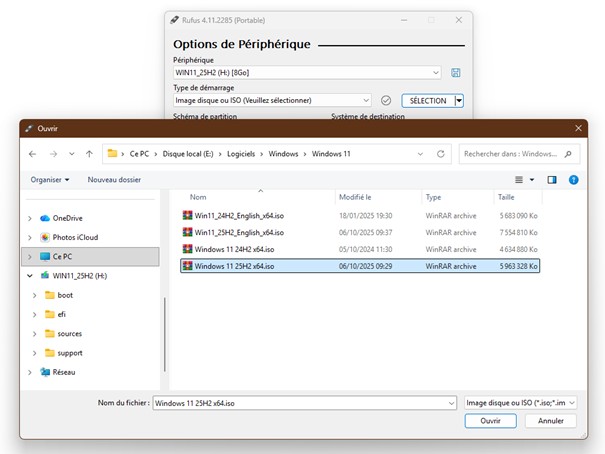Toggle the preview pane icon
Image resolution: width=605 pixels, height=454 pixels.
[552, 180]
